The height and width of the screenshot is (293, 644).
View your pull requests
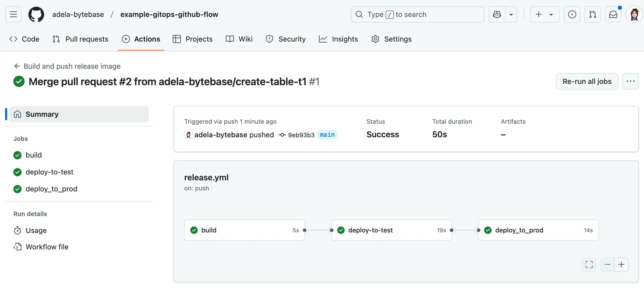[592, 14]
